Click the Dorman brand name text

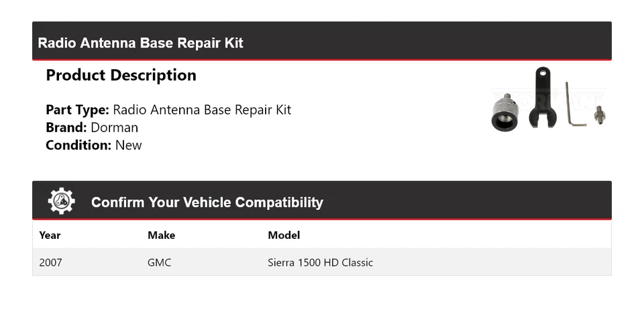(114, 127)
